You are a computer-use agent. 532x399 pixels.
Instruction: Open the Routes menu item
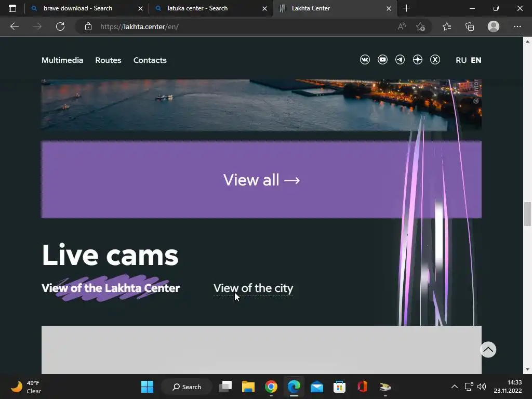(108, 60)
